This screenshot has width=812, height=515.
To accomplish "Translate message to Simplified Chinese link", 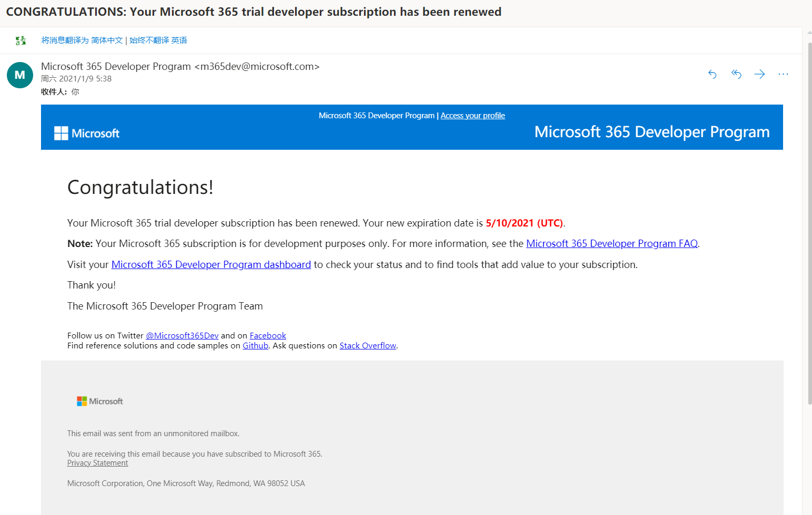I will (82, 40).
